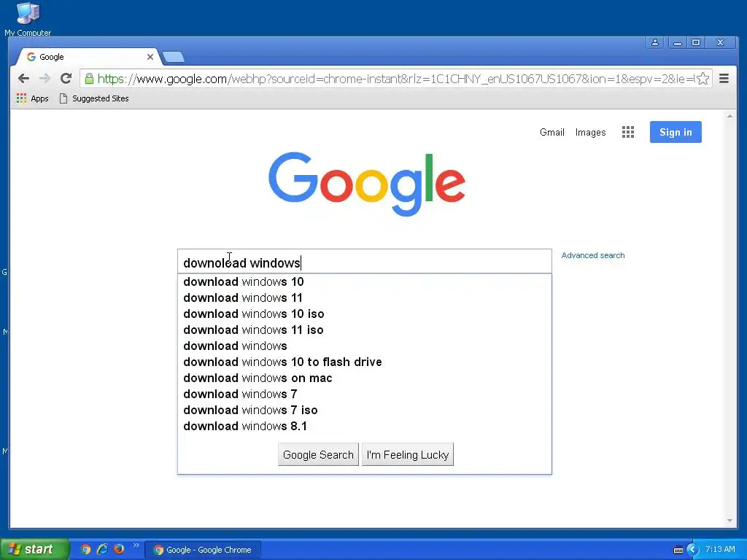Open the Chrome hamburger menu
This screenshot has width=747, height=560.
point(724,79)
